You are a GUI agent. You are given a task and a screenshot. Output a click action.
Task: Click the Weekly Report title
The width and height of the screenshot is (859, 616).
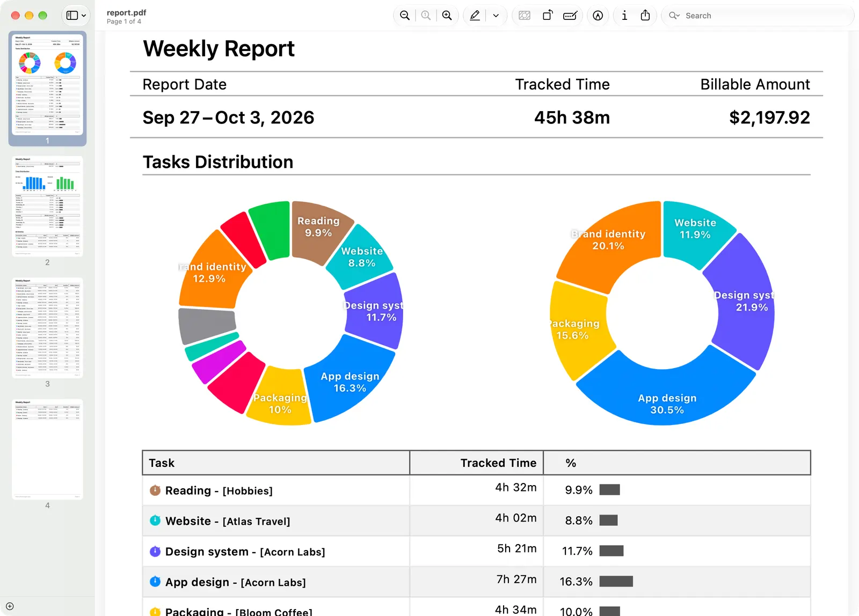coord(219,49)
